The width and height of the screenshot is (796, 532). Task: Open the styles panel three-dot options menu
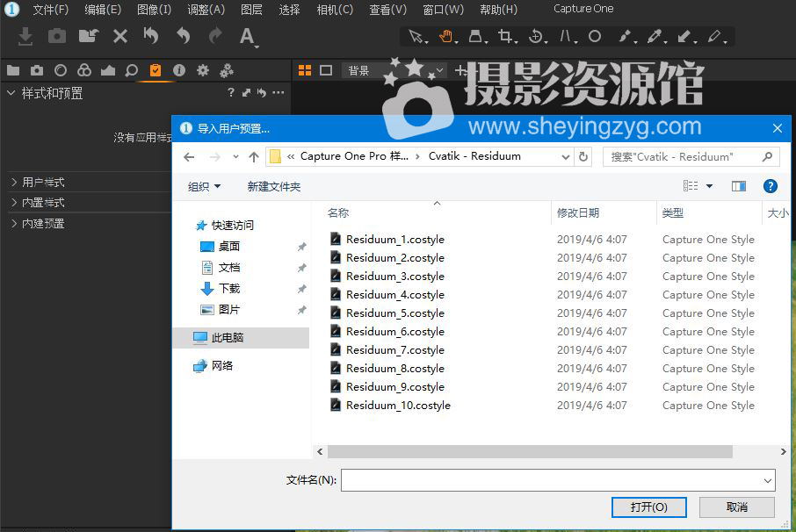tap(279, 92)
